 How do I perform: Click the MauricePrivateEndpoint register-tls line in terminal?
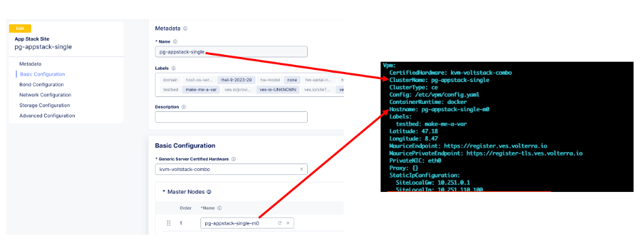pyautogui.click(x=486, y=153)
